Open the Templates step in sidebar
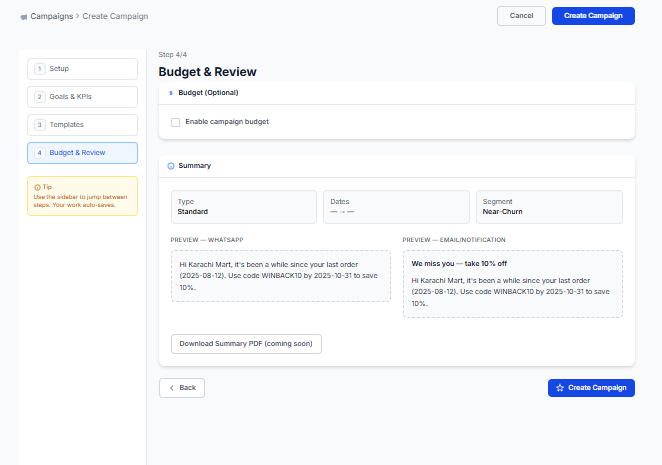The height and width of the screenshot is (465, 662). click(82, 125)
